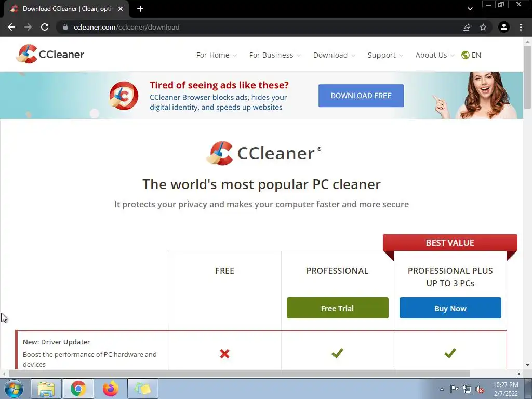Image resolution: width=532 pixels, height=399 pixels.
Task: Click the BEST VALUE ribbon label
Action: pos(450,243)
